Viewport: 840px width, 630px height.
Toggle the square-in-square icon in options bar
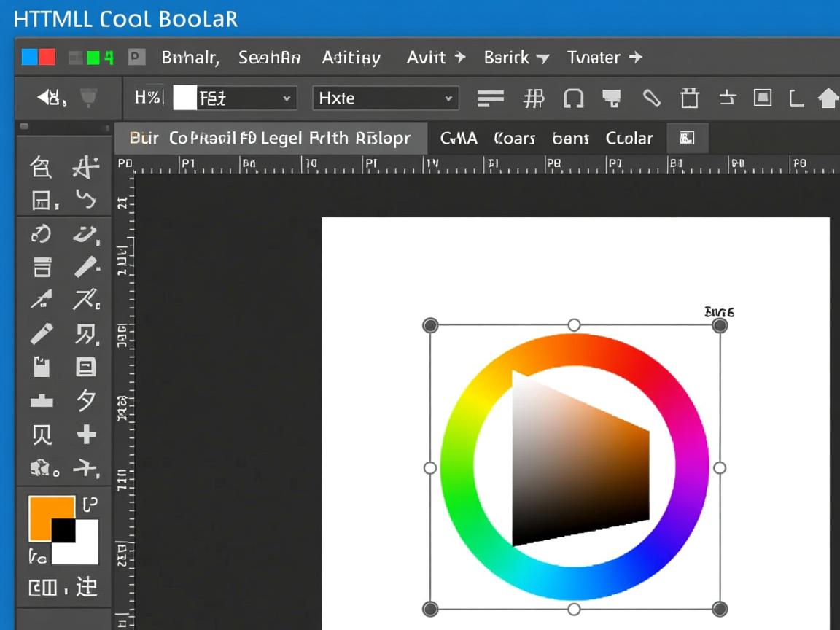763,98
